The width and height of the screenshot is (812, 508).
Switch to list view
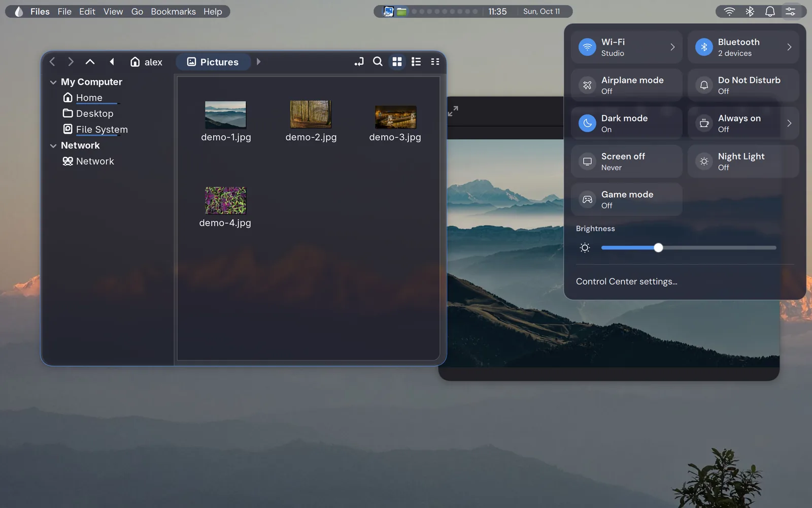[x=416, y=61]
